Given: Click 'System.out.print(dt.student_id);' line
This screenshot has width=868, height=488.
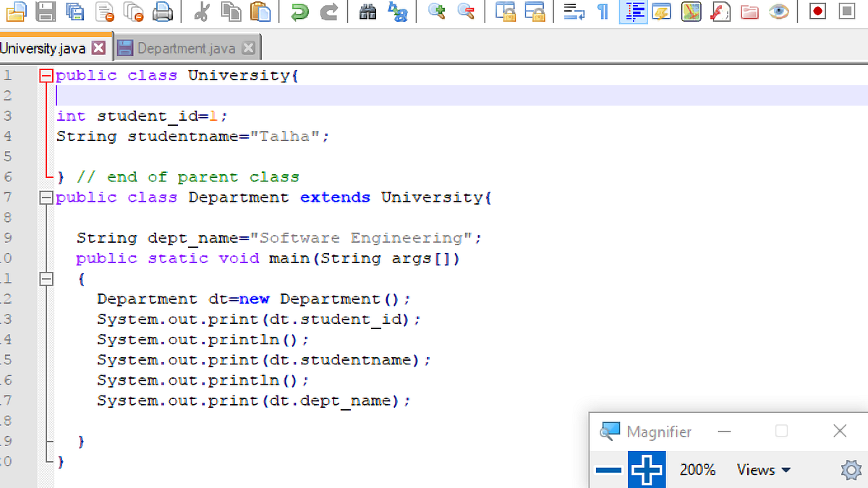Looking at the screenshot, I should click(x=259, y=319).
